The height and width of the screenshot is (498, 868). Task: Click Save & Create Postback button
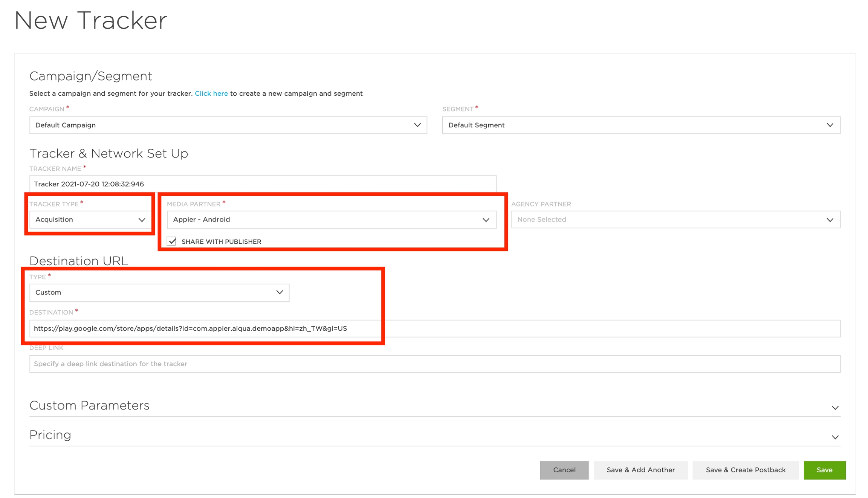tap(745, 470)
